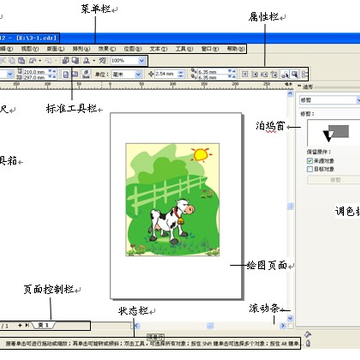Screen dimensions: 360x360
Task: Click the fill bucket icon in status bar
Action: coord(308,334)
